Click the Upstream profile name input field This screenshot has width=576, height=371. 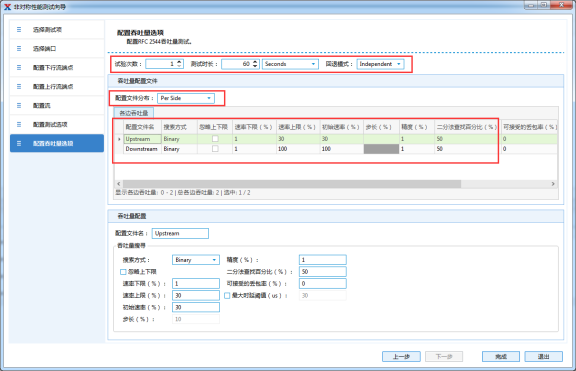pyautogui.click(x=180, y=233)
